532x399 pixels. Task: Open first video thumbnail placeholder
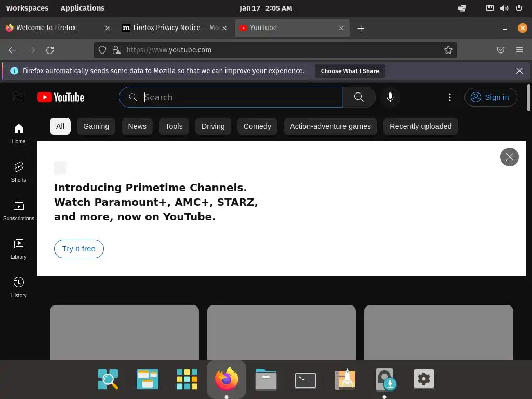(x=124, y=332)
